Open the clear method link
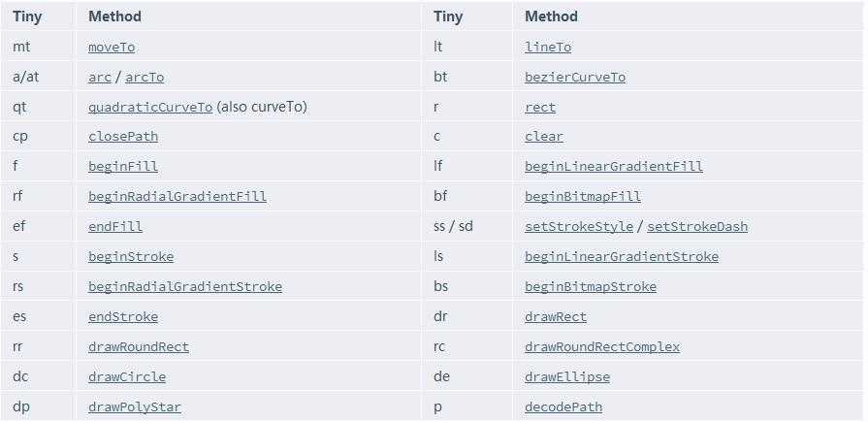Viewport: 868px width, 422px height. 544,137
